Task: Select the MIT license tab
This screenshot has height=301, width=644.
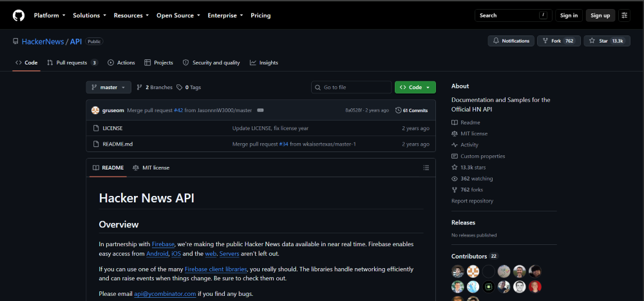Action: tap(151, 168)
